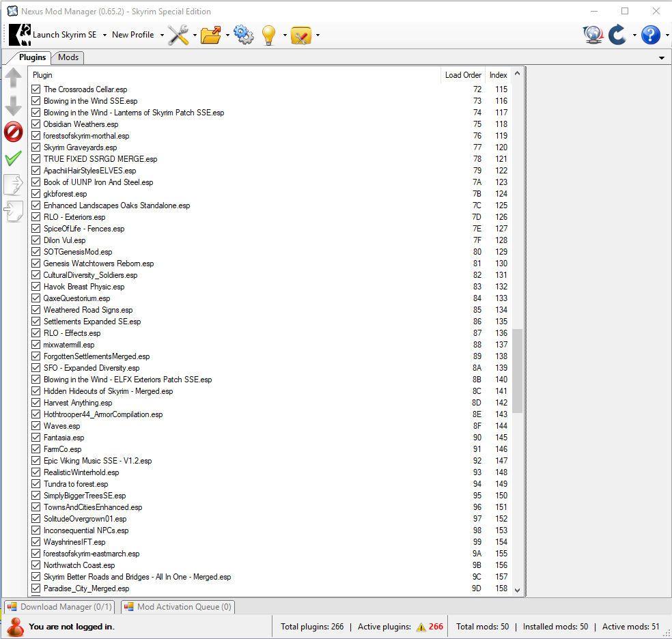Click the blue help question mark icon

pyautogui.click(x=650, y=35)
